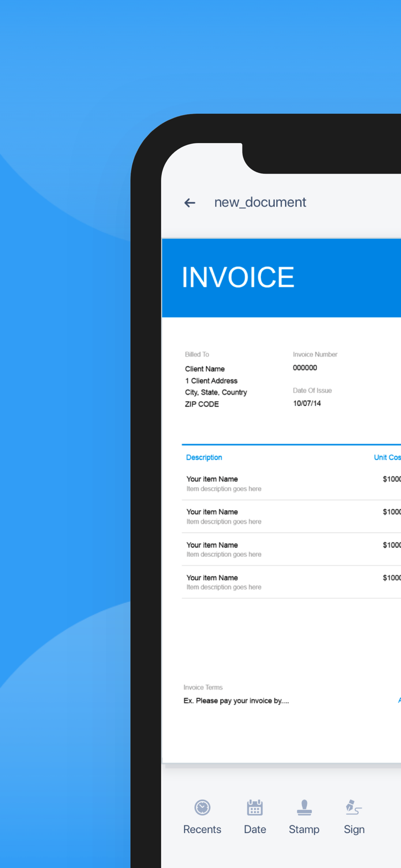Tap the Date label
Image resolution: width=401 pixels, height=868 pixels.
[x=255, y=829]
